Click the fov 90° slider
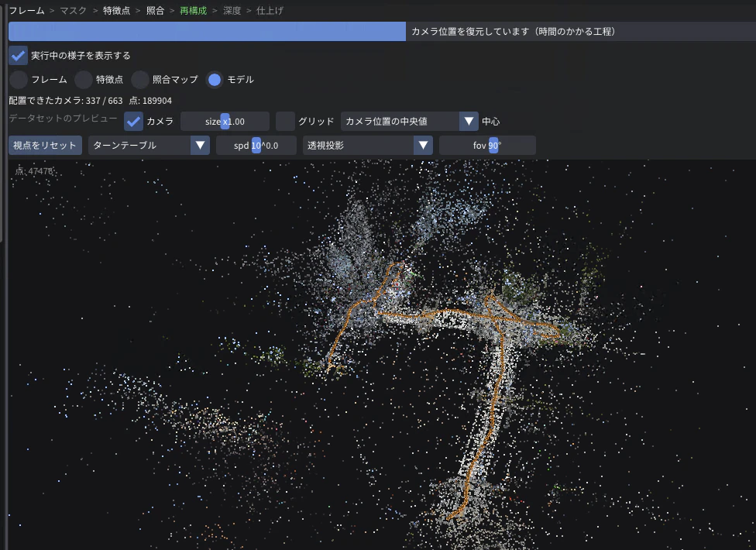This screenshot has height=550, width=756. point(487,146)
